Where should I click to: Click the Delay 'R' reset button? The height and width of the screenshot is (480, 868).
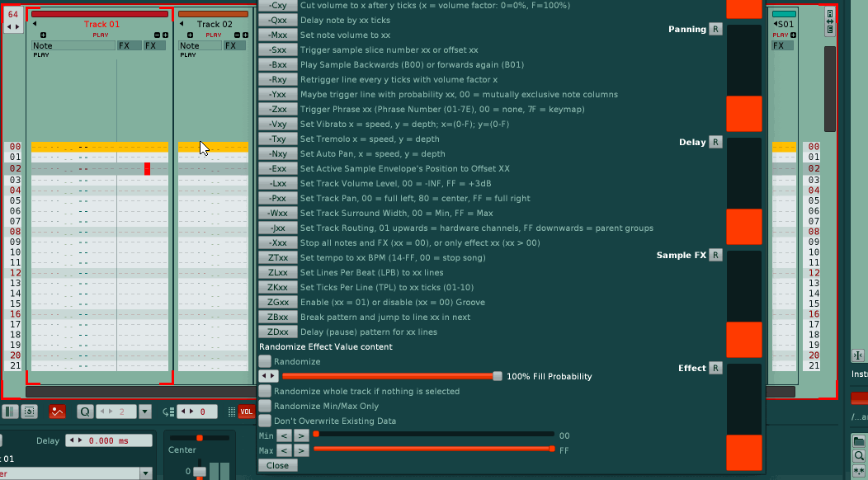(715, 142)
